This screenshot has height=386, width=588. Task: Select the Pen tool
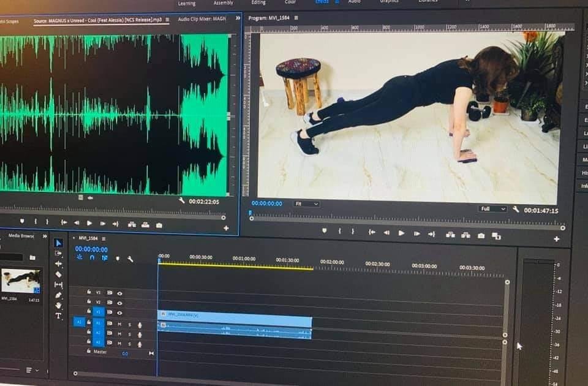coord(58,295)
